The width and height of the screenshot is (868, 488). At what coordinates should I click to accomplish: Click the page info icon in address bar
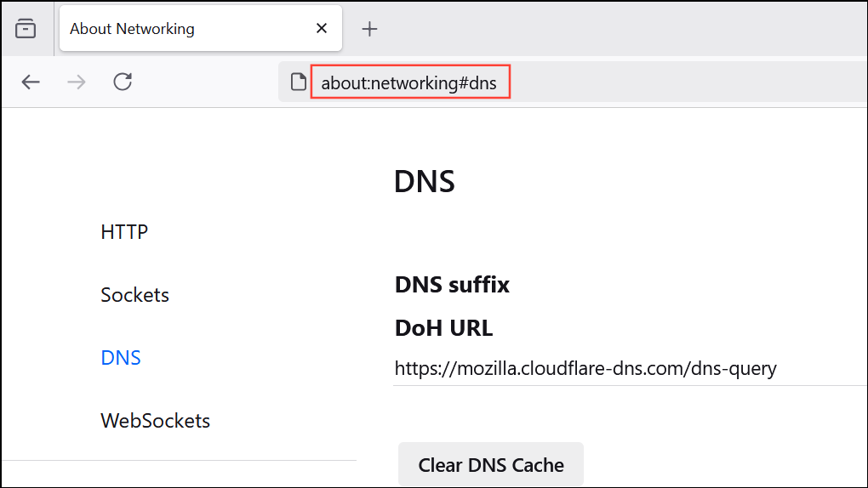point(298,82)
